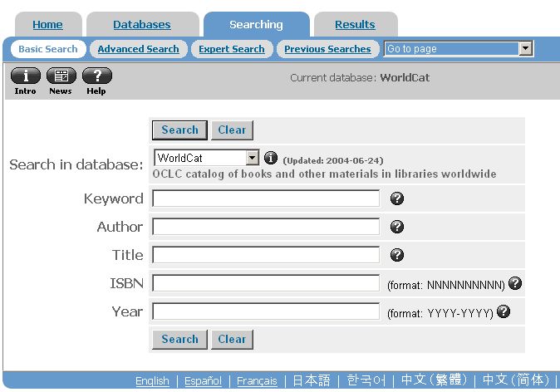560x392 pixels.
Task: Focus the Year input field
Action: pos(266,311)
